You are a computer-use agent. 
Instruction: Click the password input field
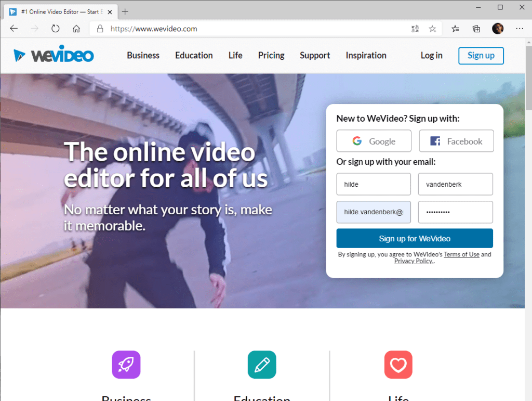point(455,212)
